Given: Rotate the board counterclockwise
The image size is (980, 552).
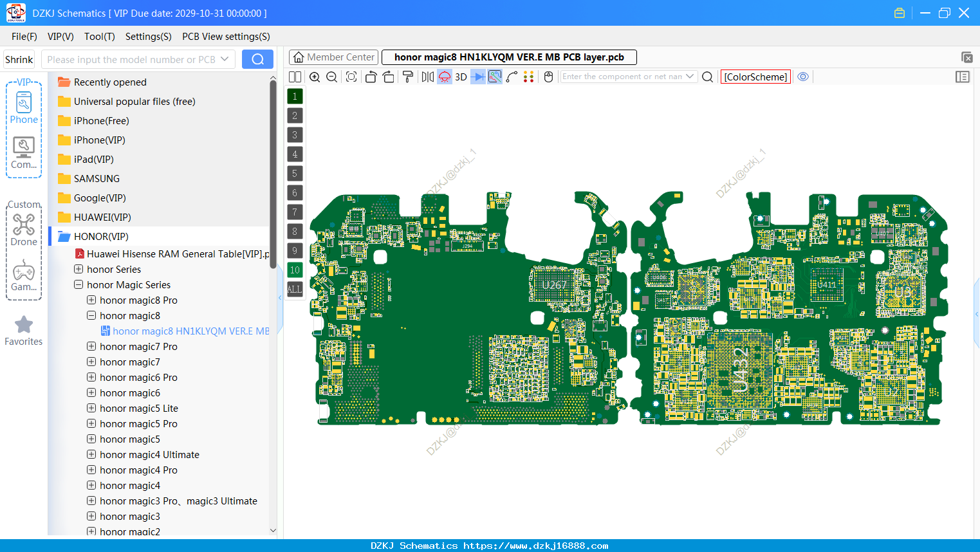Looking at the screenshot, I should [371, 77].
